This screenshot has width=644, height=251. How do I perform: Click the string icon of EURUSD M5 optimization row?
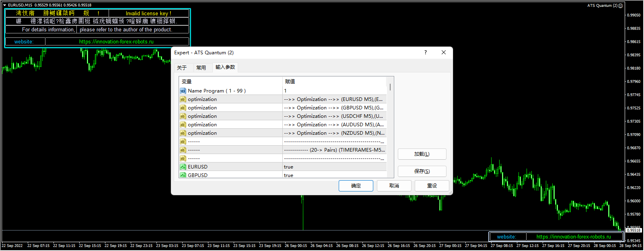point(183,99)
